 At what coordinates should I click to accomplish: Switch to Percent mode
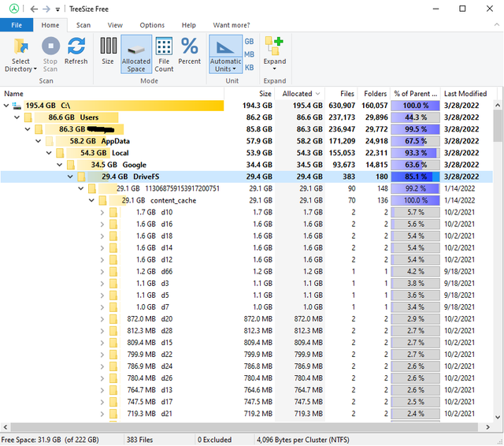tap(189, 51)
